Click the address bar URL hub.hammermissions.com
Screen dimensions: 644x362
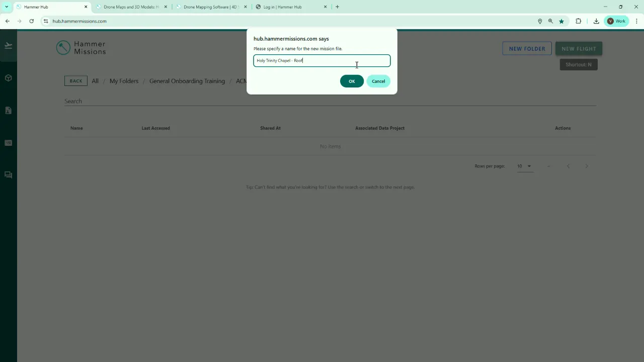[79, 21]
